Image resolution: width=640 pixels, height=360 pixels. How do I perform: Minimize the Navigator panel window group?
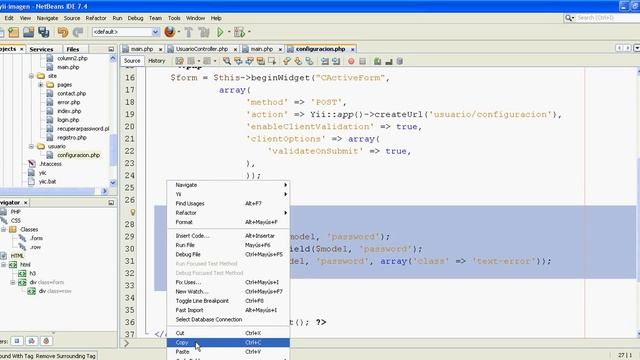(111, 202)
